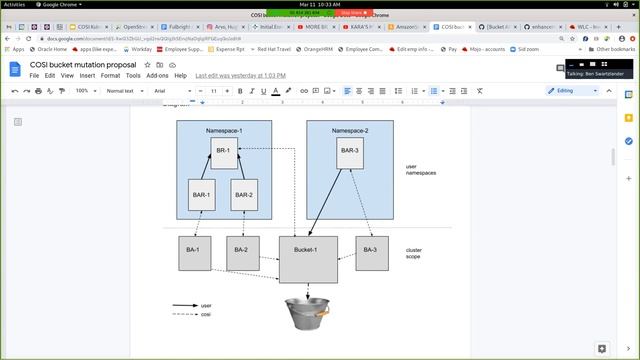Open Google Calendar in the side panel
Screen dimensions: 640x360
pyautogui.click(x=629, y=95)
